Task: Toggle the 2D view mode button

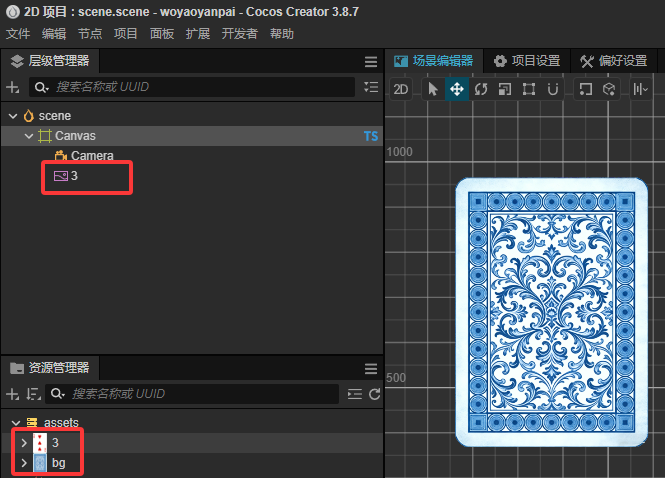Action: 400,89
